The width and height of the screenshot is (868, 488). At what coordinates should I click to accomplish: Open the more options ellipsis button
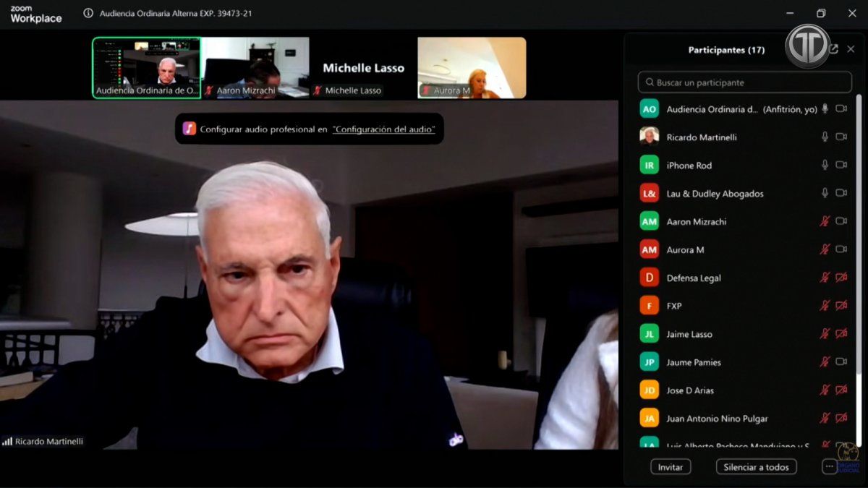[830, 467]
